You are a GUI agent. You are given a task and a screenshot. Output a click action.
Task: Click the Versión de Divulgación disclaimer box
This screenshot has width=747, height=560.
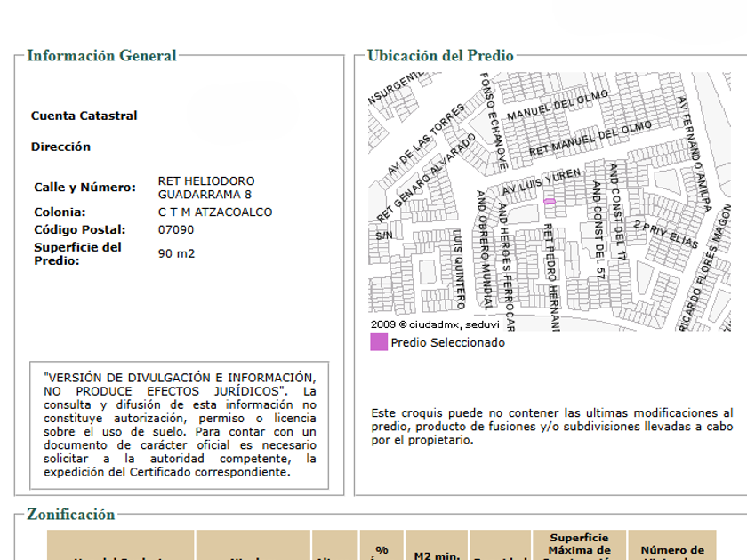click(x=180, y=424)
